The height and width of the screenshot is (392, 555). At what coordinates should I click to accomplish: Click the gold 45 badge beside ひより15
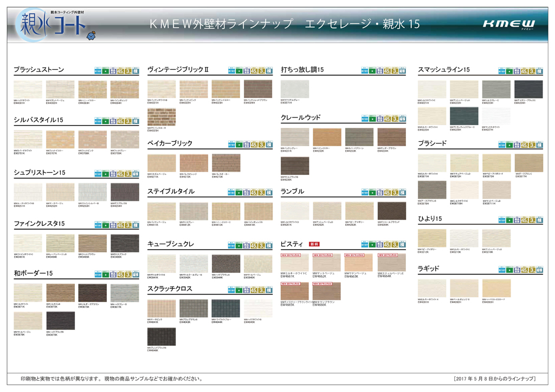[x=524, y=220]
